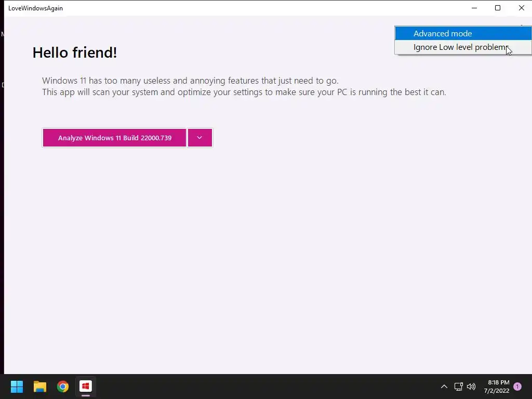
Task: Click the LoveWindowsAgain taskbar icon
Action: 86,387
